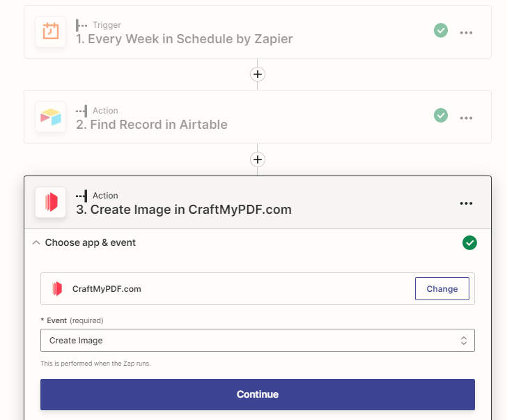Click the green checkmark on Airtable step

click(x=441, y=116)
